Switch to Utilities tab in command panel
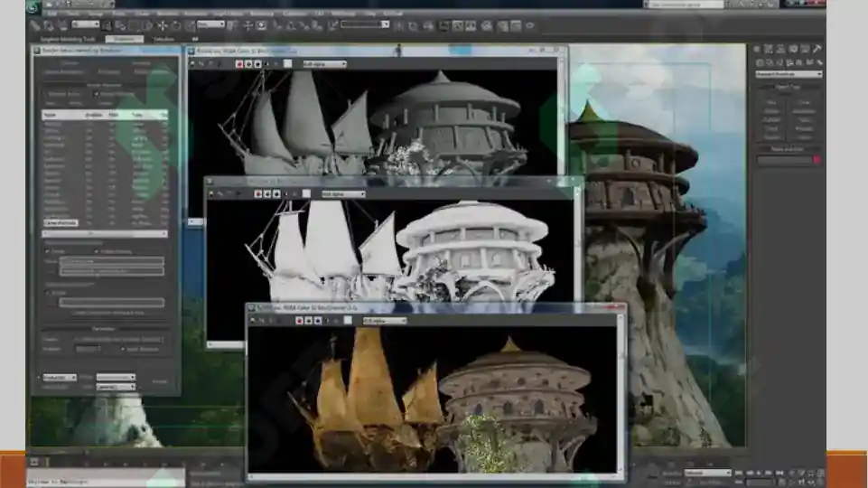 click(x=817, y=49)
